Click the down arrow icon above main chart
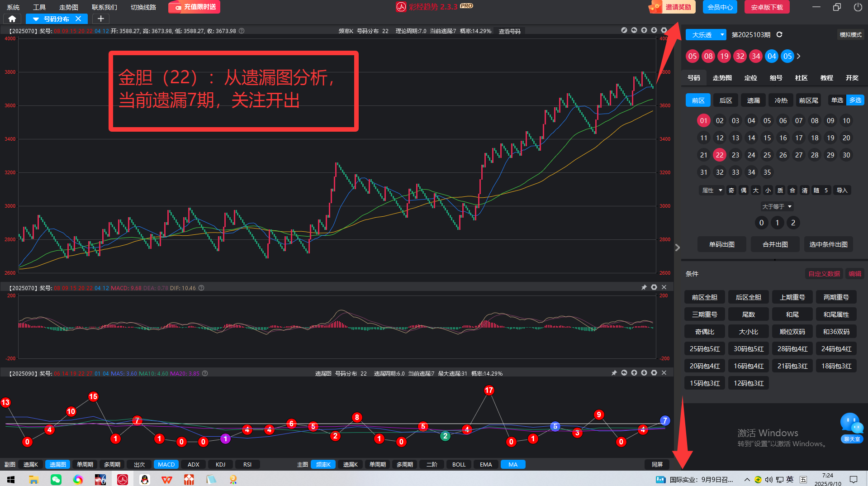This screenshot has width=868, height=486. click(x=654, y=30)
